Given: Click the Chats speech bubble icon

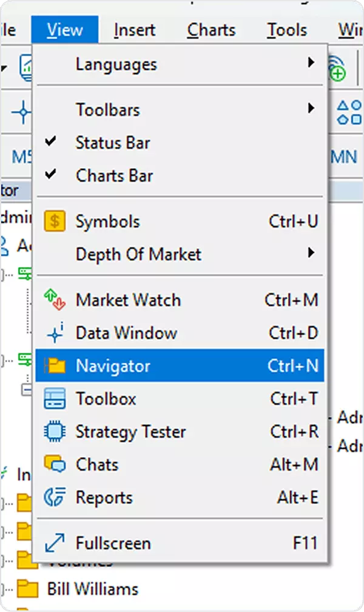Looking at the screenshot, I should click(55, 465).
